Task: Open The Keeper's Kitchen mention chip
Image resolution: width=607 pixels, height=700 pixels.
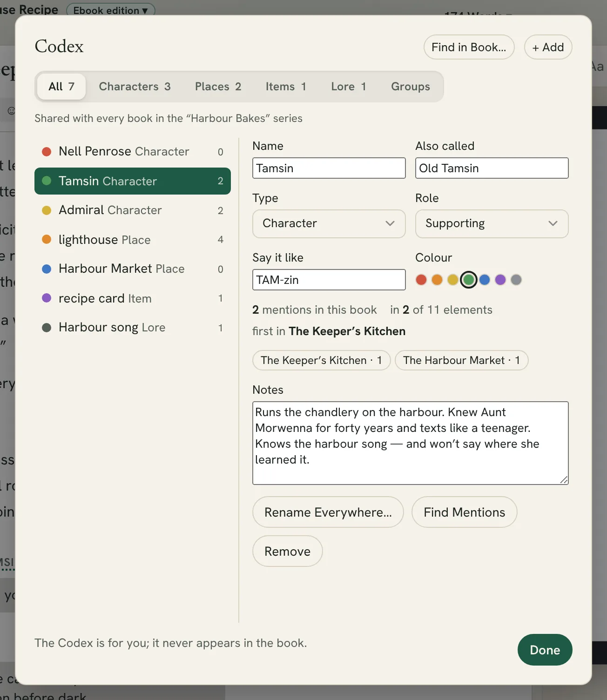Action: pos(321,360)
